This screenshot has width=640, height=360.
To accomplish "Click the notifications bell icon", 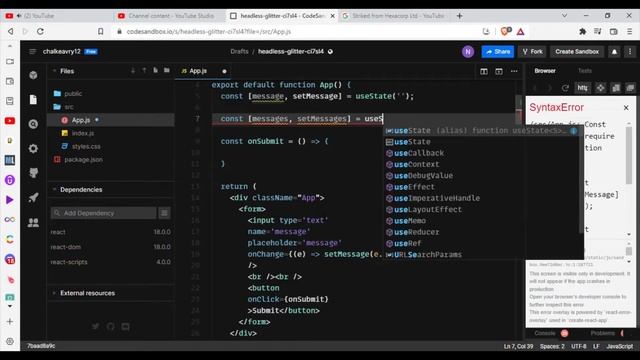I will [614, 52].
